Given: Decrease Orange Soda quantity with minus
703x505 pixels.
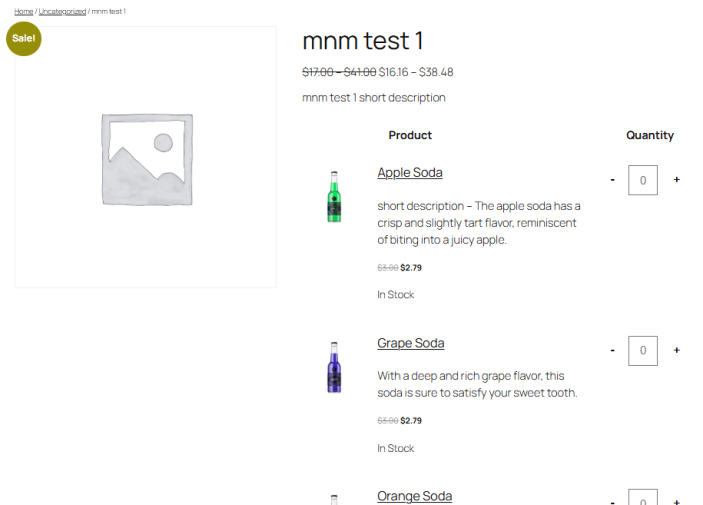Looking at the screenshot, I should coord(612,501).
